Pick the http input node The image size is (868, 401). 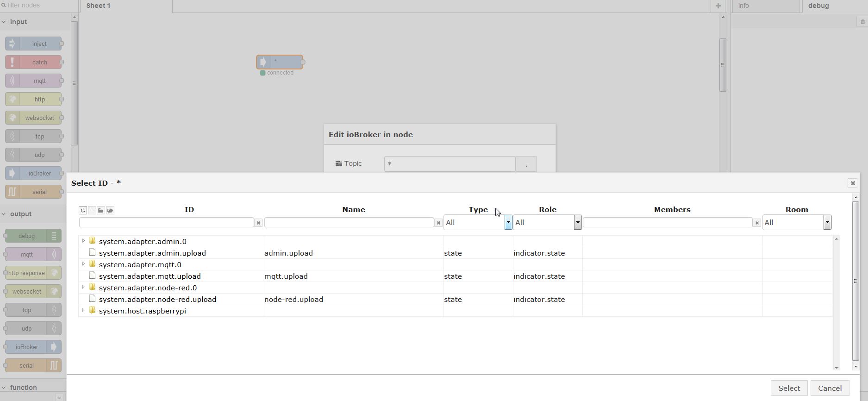pos(33,99)
